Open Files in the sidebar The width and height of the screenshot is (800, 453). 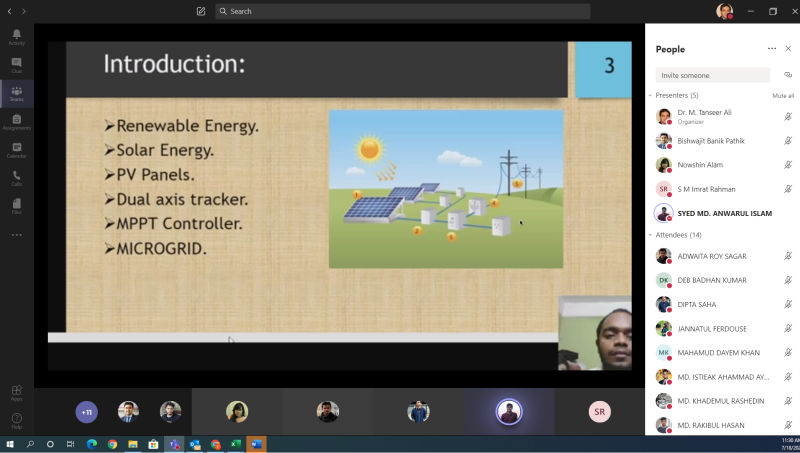[16, 206]
